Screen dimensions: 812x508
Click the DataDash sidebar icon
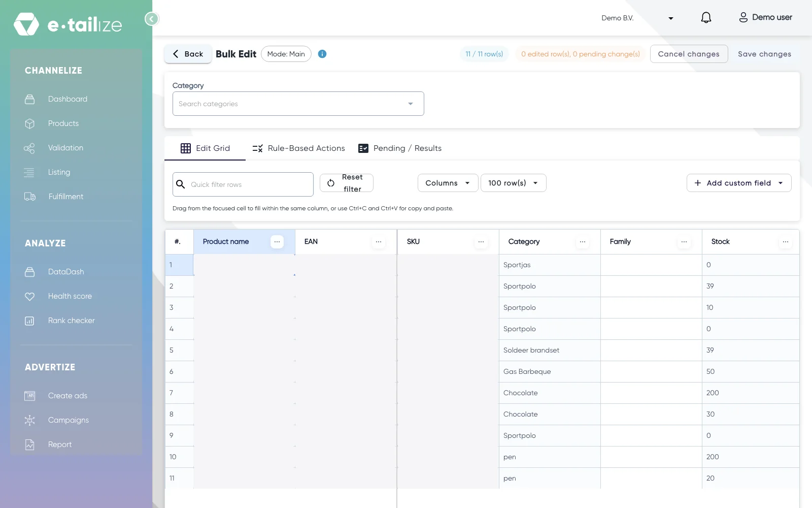click(30, 272)
